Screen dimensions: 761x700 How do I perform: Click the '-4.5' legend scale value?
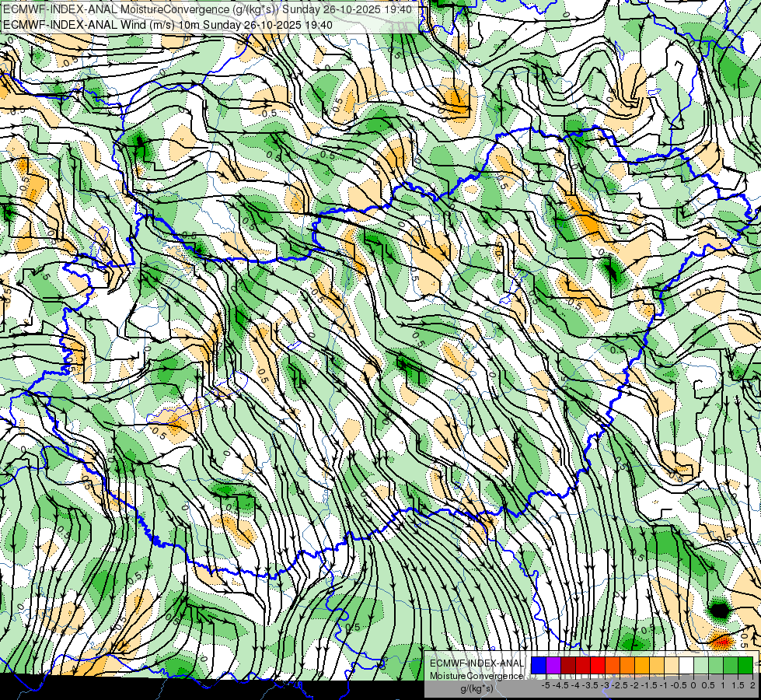(x=560, y=685)
